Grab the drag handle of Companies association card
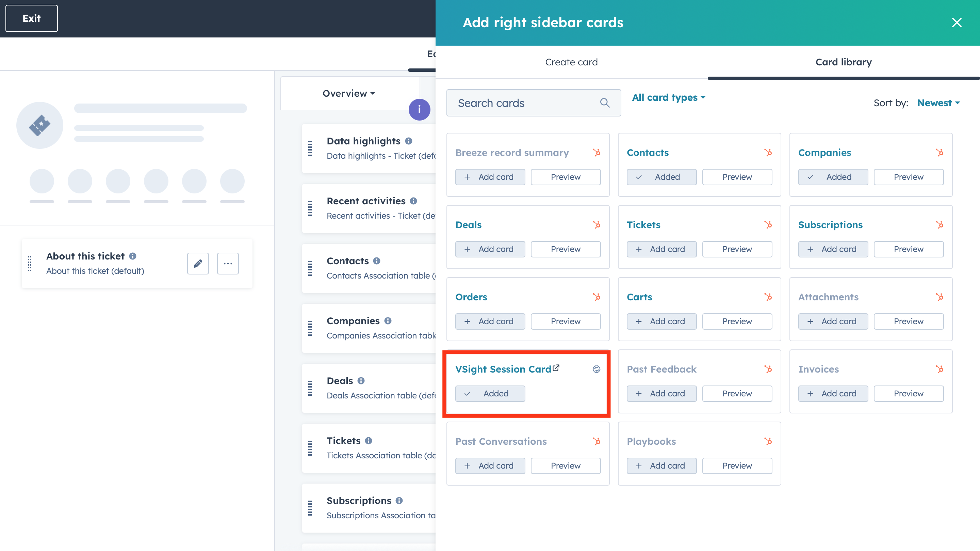The image size is (980, 551). 310,328
